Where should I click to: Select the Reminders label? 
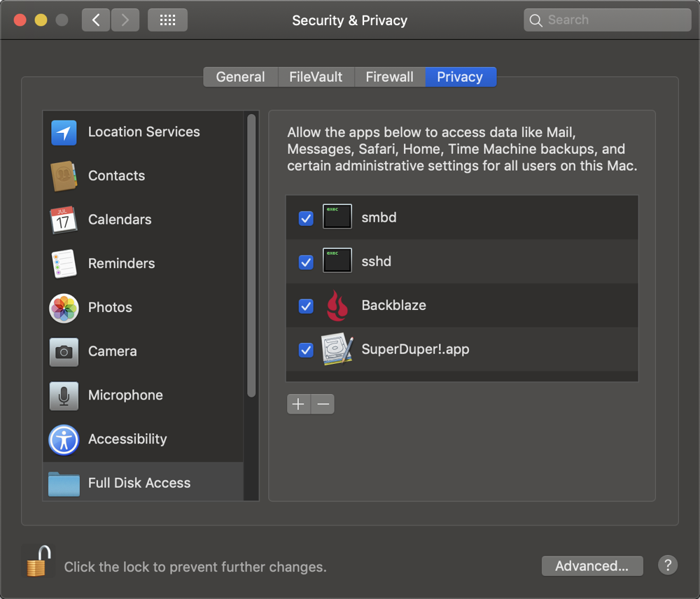coord(121,263)
